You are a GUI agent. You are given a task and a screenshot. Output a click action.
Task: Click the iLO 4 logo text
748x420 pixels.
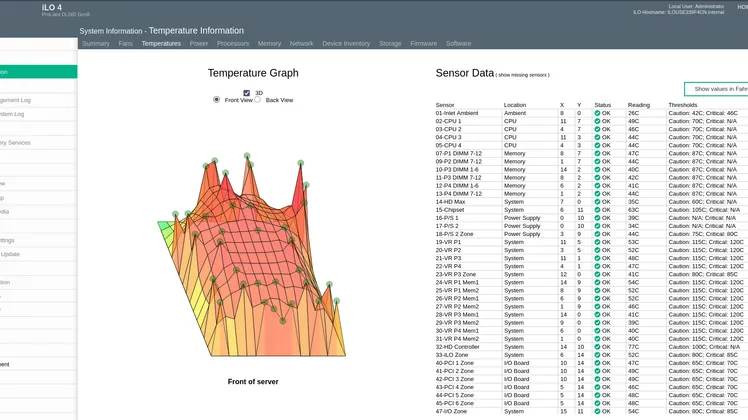52,7
